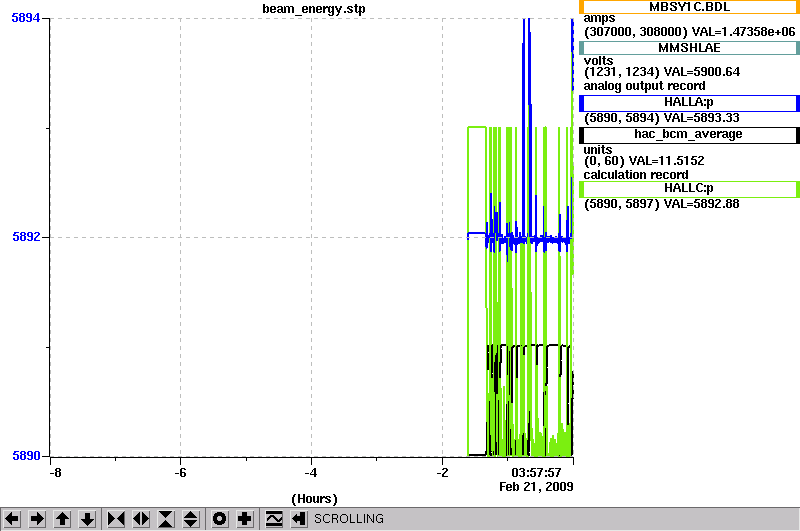Click the pan left arrow button
The width and height of the screenshot is (800, 531).
[12, 519]
